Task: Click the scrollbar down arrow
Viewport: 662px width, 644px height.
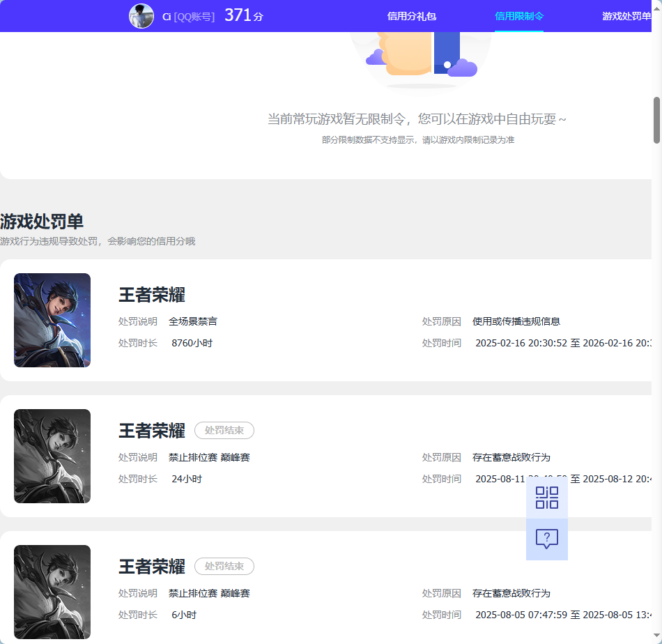Action: [656, 636]
